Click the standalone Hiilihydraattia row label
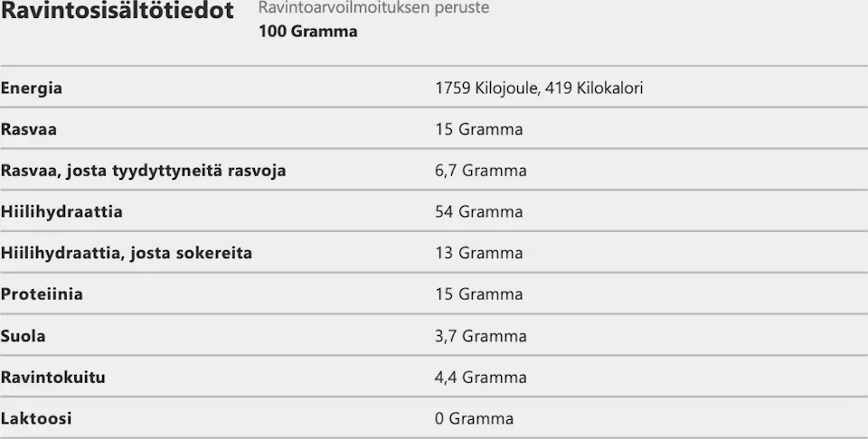The height and width of the screenshot is (439, 868). coord(61,212)
